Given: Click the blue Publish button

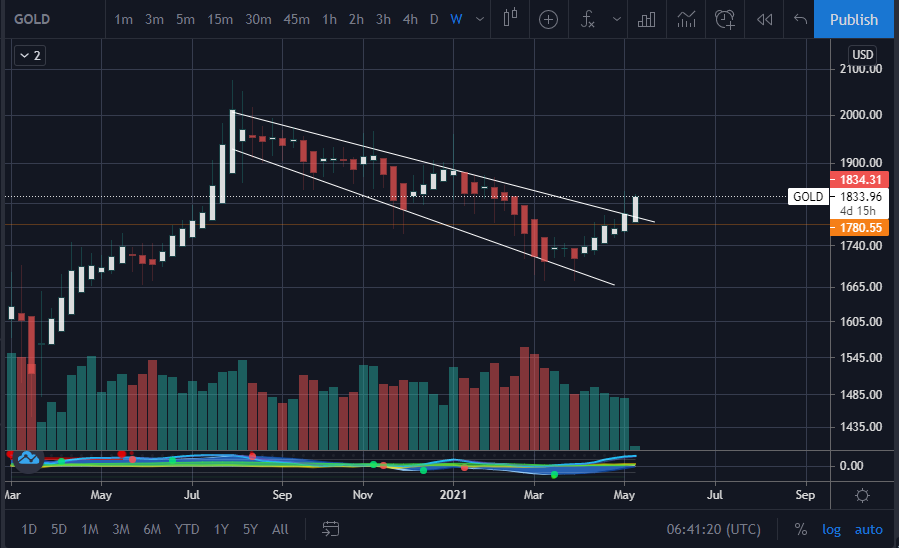Looking at the screenshot, I should point(854,19).
